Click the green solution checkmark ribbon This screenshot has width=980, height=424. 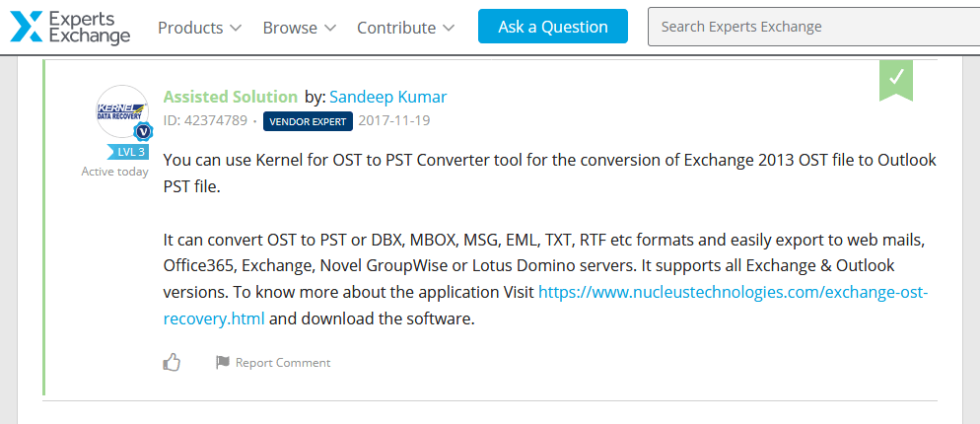(x=895, y=80)
